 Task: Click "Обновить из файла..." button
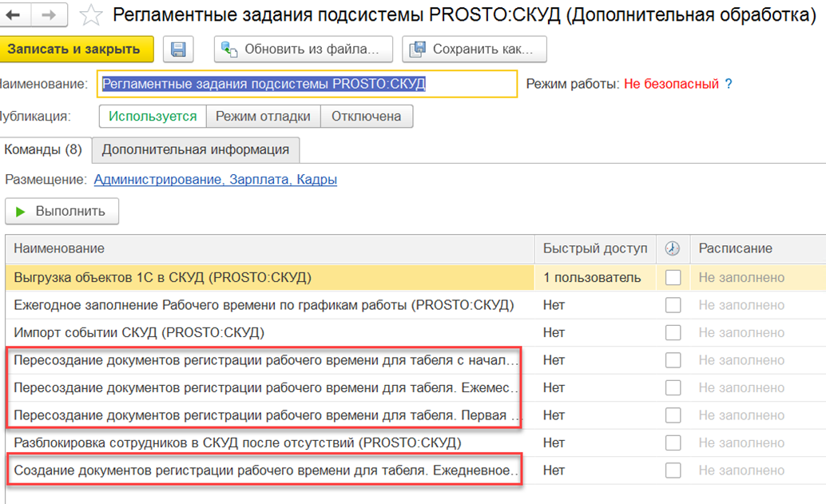coord(304,50)
